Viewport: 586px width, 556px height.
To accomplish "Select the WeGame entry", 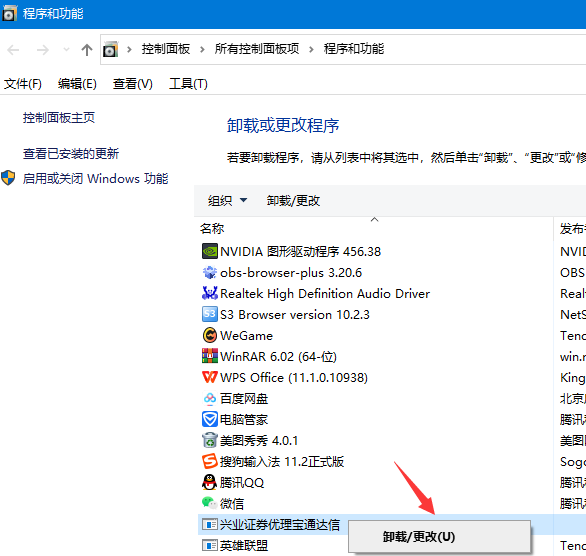I will pyautogui.click(x=247, y=335).
